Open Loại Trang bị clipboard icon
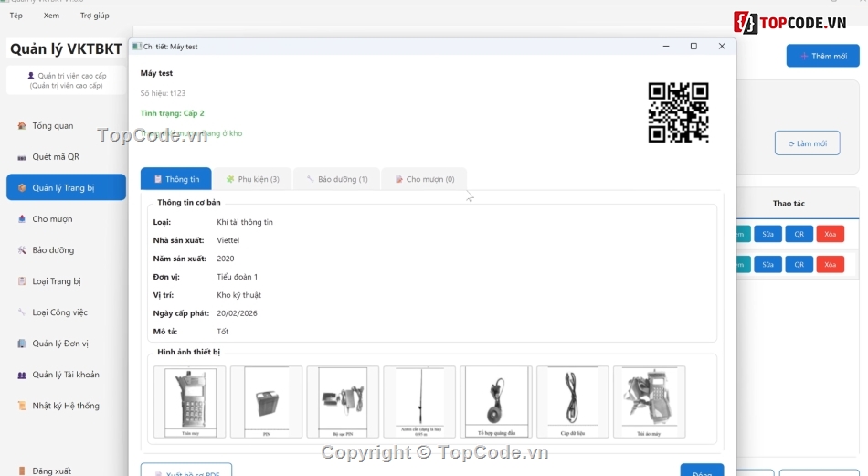This screenshot has width=868, height=476. (x=22, y=281)
